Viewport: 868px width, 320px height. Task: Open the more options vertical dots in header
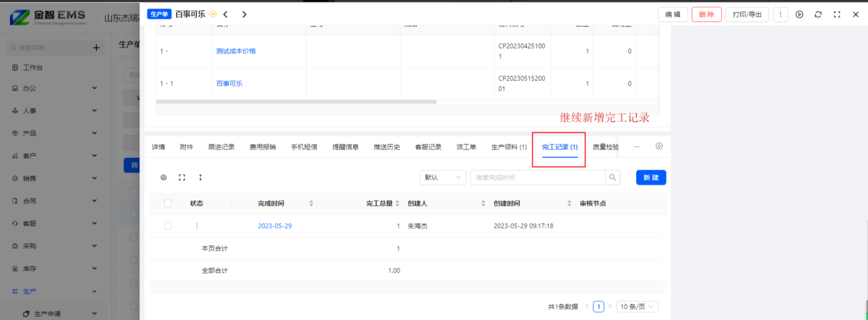click(x=780, y=14)
